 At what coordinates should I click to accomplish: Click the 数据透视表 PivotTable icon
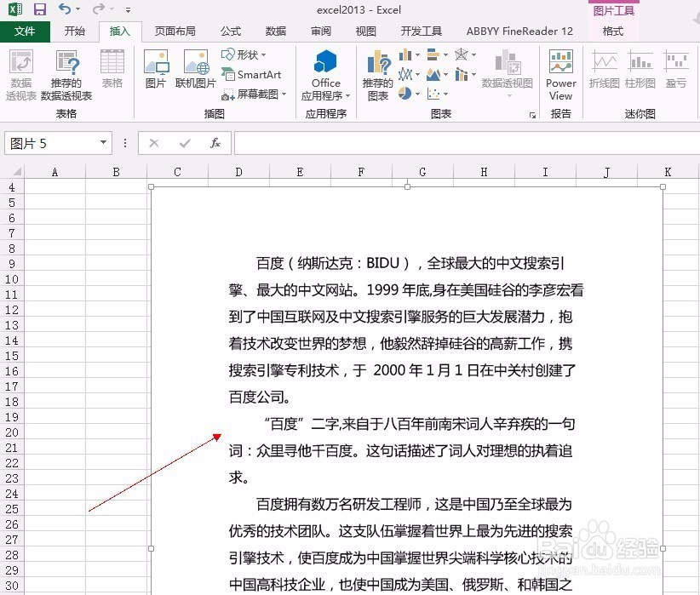pyautogui.click(x=21, y=75)
